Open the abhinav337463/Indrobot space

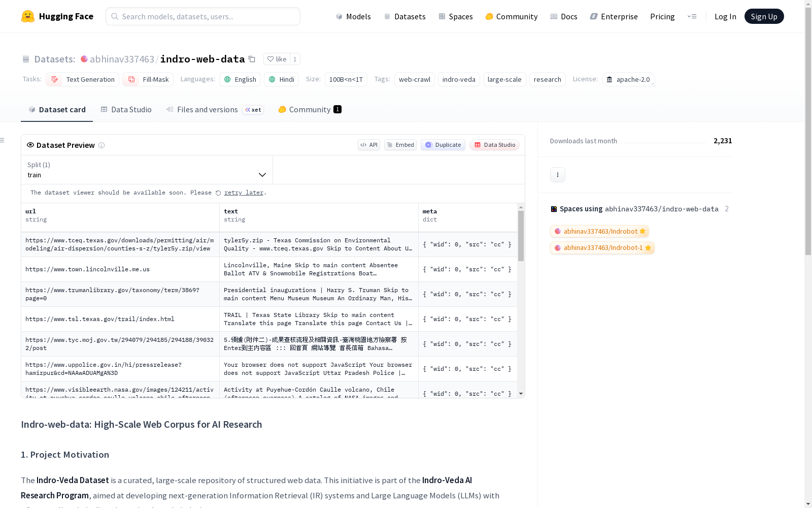tap(600, 232)
